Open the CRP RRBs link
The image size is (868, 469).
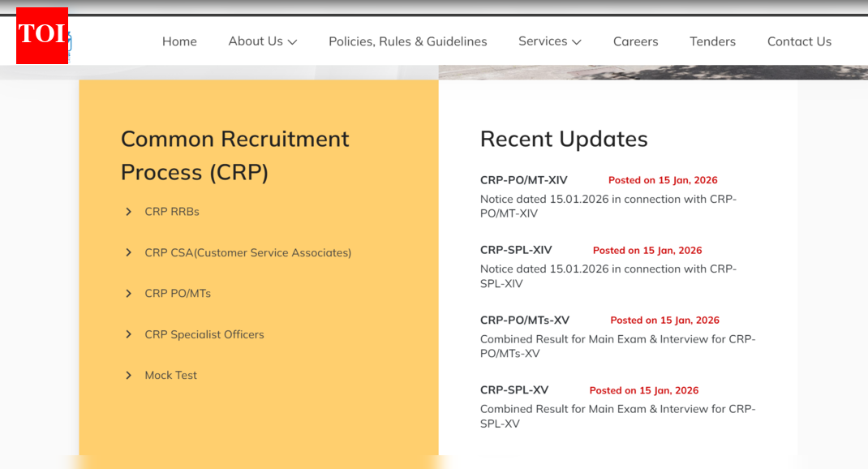[x=170, y=211]
